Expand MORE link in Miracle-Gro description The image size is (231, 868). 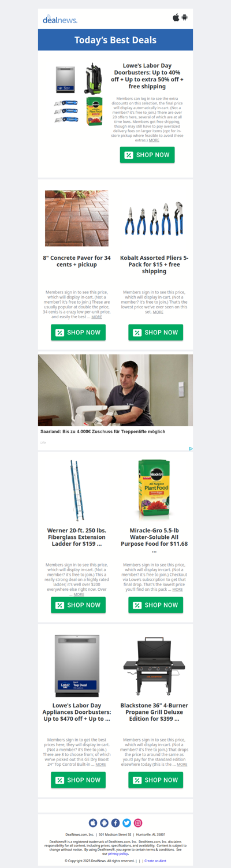pos(177,590)
